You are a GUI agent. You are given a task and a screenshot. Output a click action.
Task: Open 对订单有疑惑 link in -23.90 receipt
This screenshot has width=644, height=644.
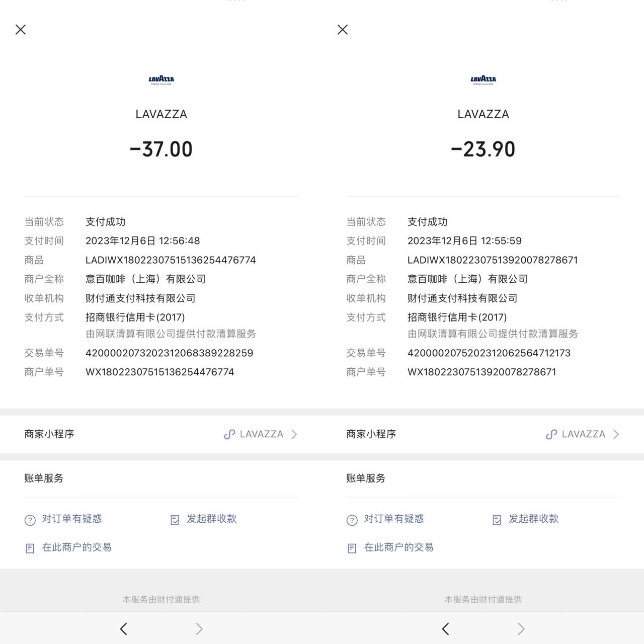[x=394, y=519]
